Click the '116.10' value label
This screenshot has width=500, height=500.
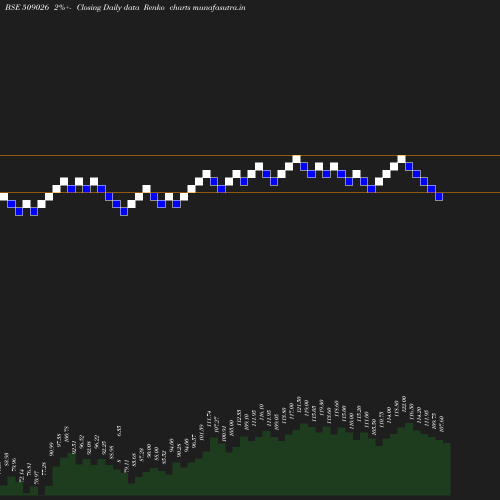[261, 411]
